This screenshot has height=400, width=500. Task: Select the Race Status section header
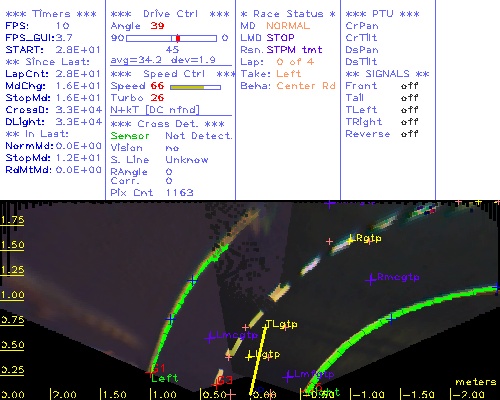coord(288,14)
